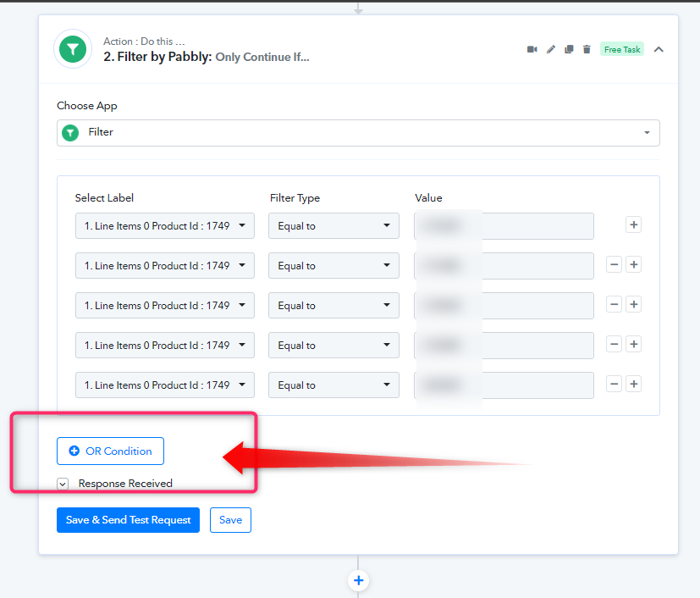The image size is (700, 598).
Task: Click the Filter by Pabbly step title
Action: point(207,57)
